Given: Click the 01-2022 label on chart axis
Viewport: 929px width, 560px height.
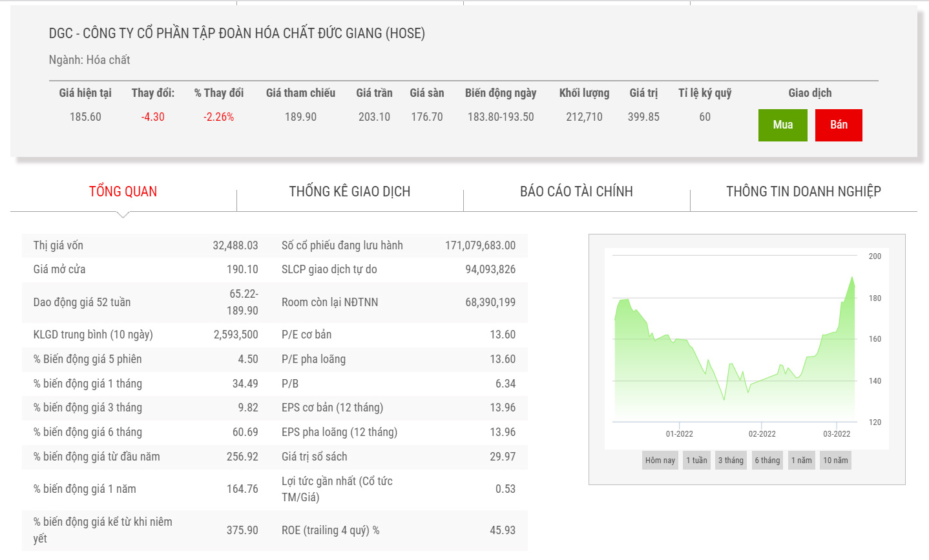Looking at the screenshot, I should point(679,434).
